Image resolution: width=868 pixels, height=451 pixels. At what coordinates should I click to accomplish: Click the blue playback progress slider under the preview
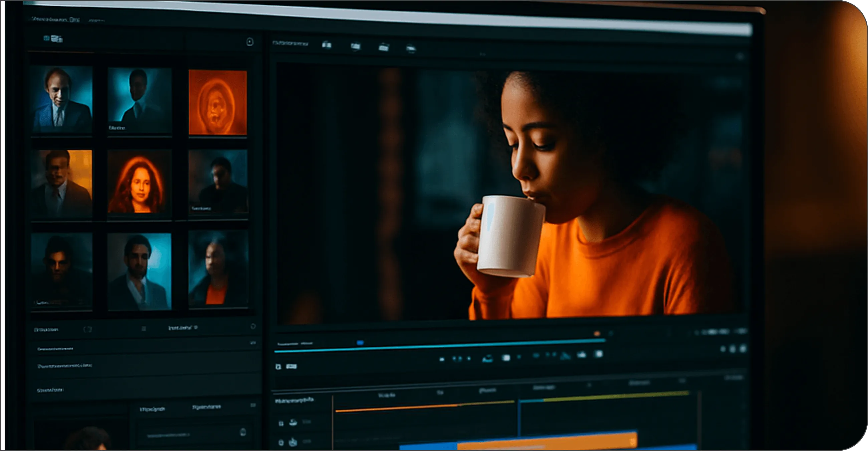tap(360, 343)
